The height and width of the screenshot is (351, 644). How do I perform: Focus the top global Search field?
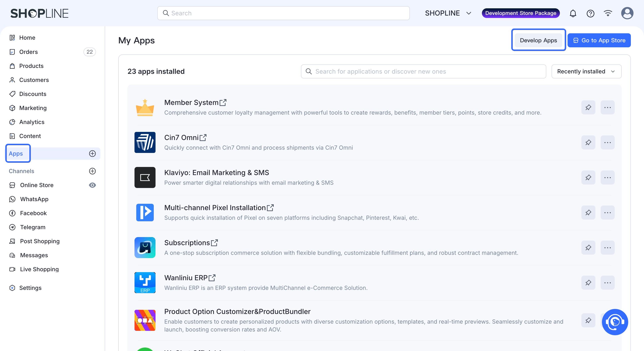[x=283, y=13]
